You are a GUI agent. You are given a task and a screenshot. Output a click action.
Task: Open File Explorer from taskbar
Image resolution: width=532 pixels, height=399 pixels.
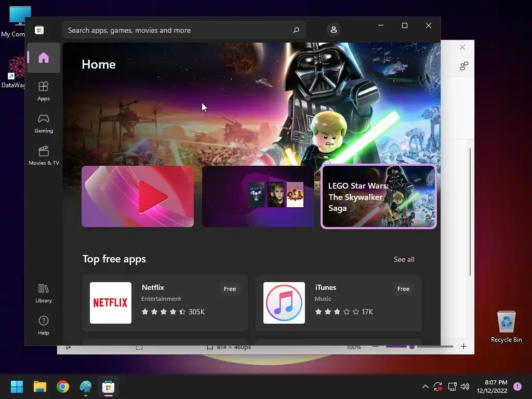pyautogui.click(x=39, y=387)
